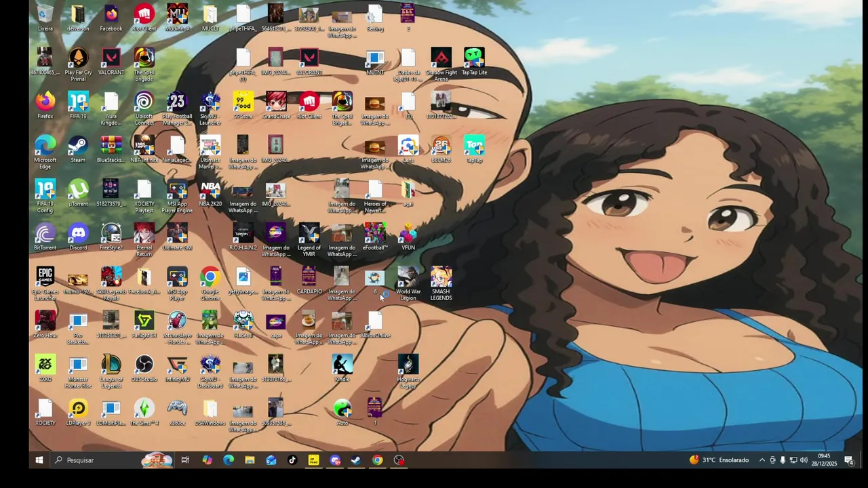Screen dimensions: 868x488
Task: Select the MSI App Player Engine icon
Action: pyautogui.click(x=177, y=197)
